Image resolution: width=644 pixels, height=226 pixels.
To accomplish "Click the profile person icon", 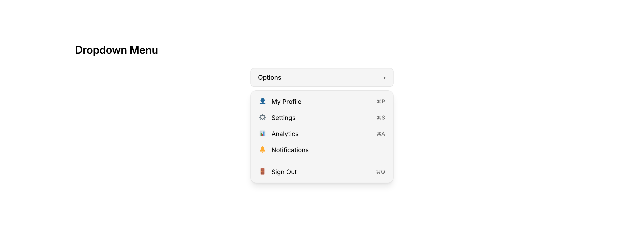I will 262,101.
